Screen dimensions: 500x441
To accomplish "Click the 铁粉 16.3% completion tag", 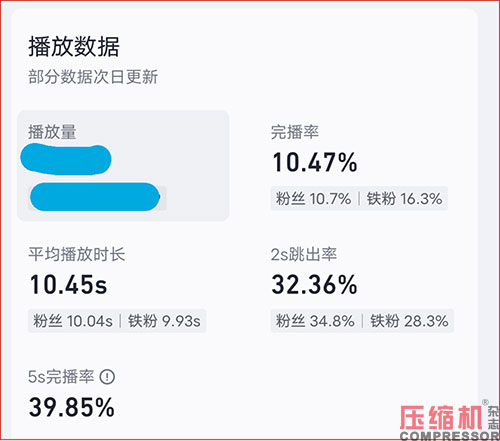I will (404, 199).
